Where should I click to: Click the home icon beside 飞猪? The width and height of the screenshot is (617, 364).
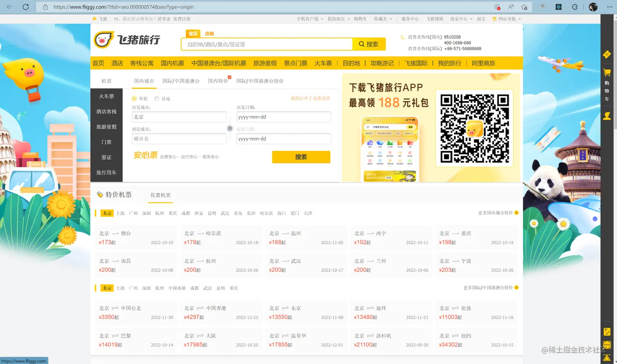click(x=95, y=19)
